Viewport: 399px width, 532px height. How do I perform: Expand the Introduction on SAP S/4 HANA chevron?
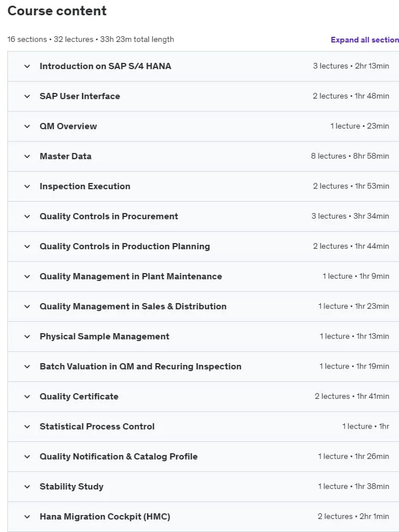point(27,66)
